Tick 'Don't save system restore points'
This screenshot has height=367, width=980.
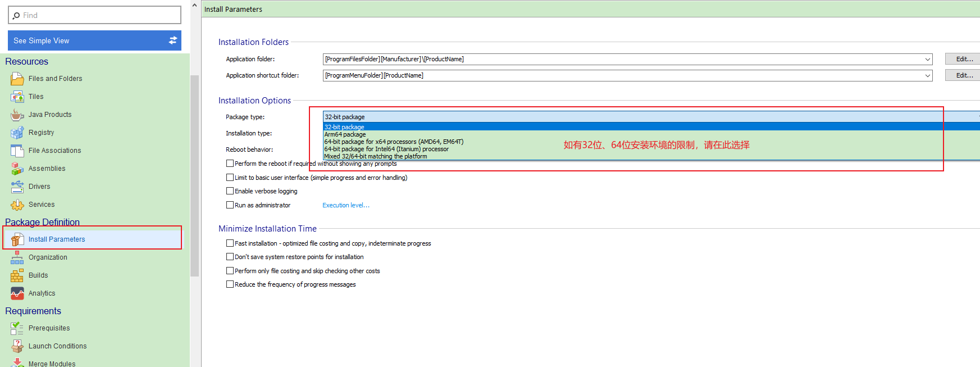coord(230,257)
